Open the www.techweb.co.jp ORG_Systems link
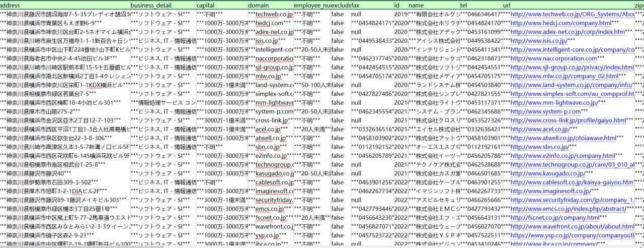 pos(572,15)
